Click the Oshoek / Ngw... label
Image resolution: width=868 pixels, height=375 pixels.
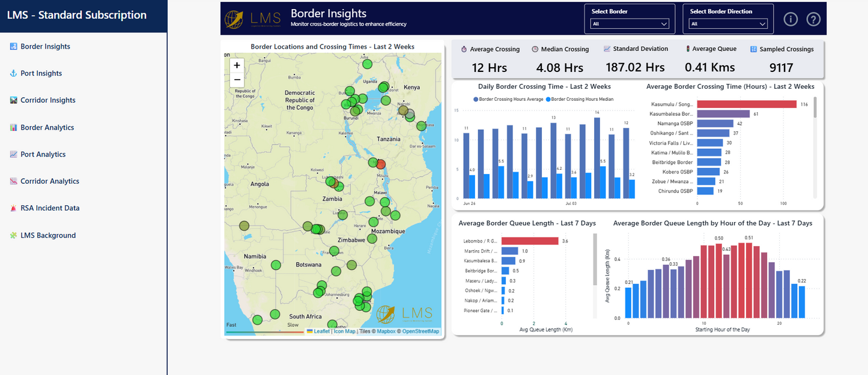coord(482,290)
